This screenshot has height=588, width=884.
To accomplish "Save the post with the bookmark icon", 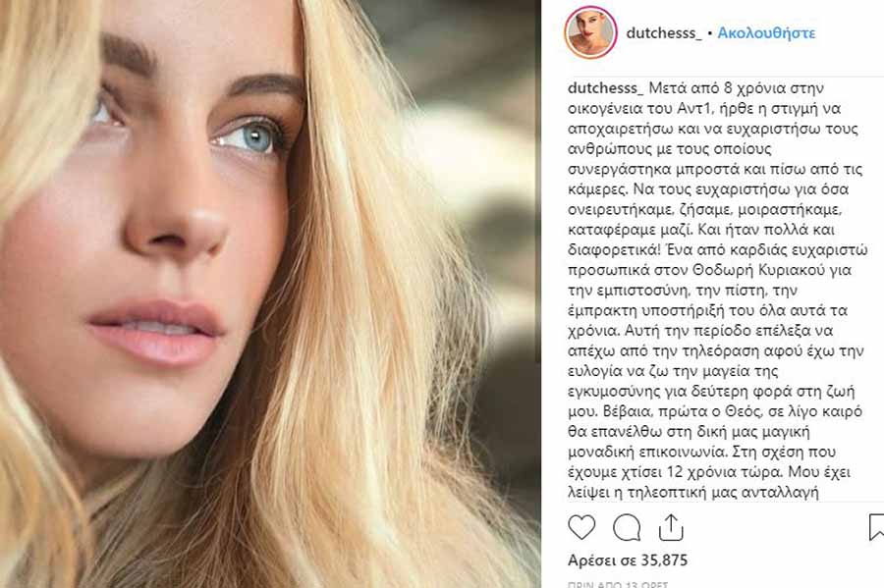I will coord(876,527).
